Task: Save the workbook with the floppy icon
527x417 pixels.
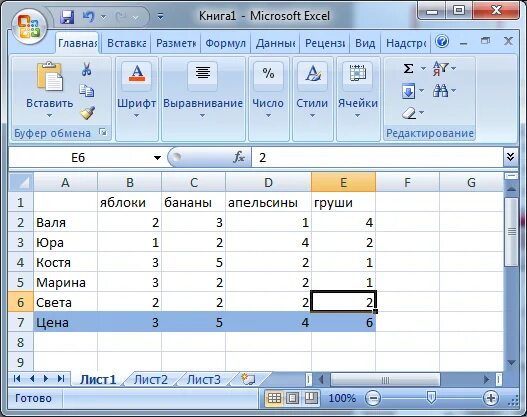Action: click(67, 16)
